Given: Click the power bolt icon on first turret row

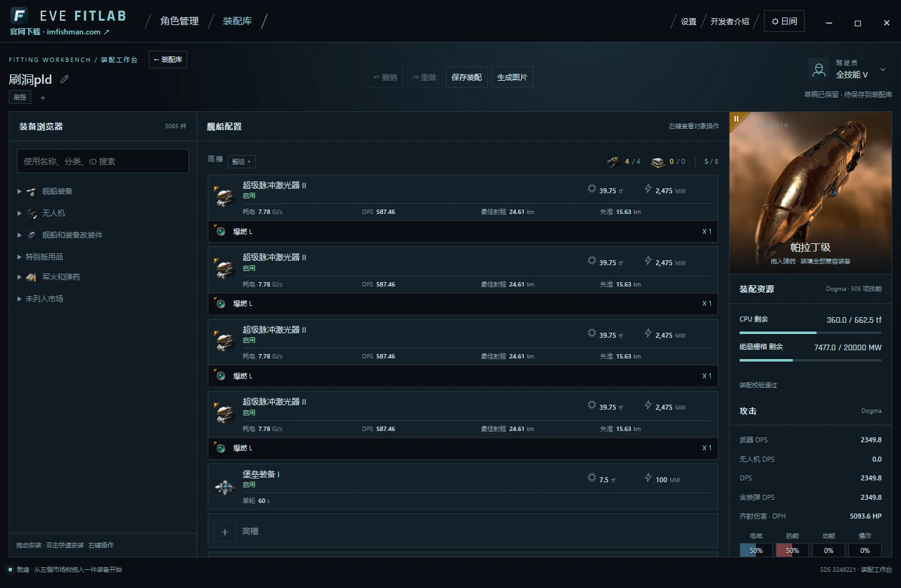Looking at the screenshot, I should point(648,189).
